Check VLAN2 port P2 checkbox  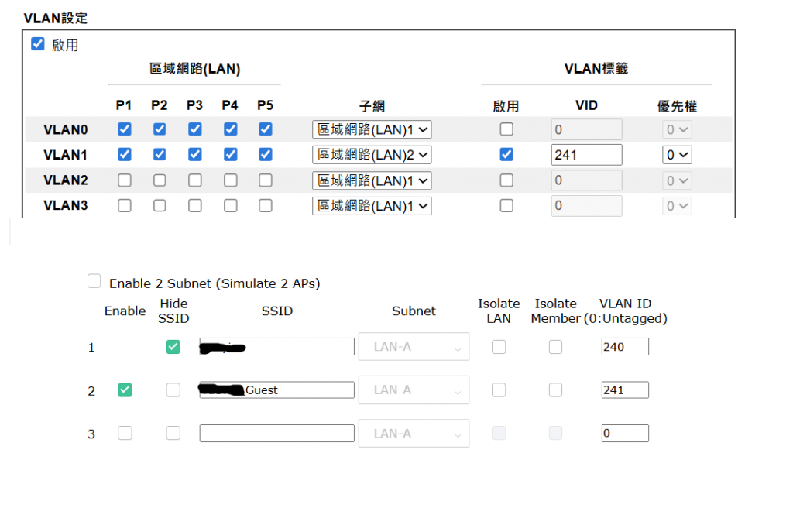pyautogui.click(x=160, y=180)
